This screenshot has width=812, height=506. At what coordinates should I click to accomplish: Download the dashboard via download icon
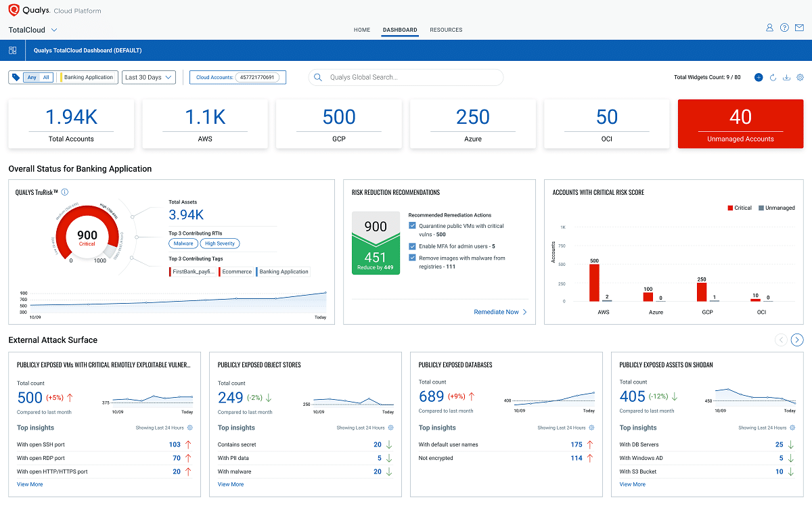786,77
